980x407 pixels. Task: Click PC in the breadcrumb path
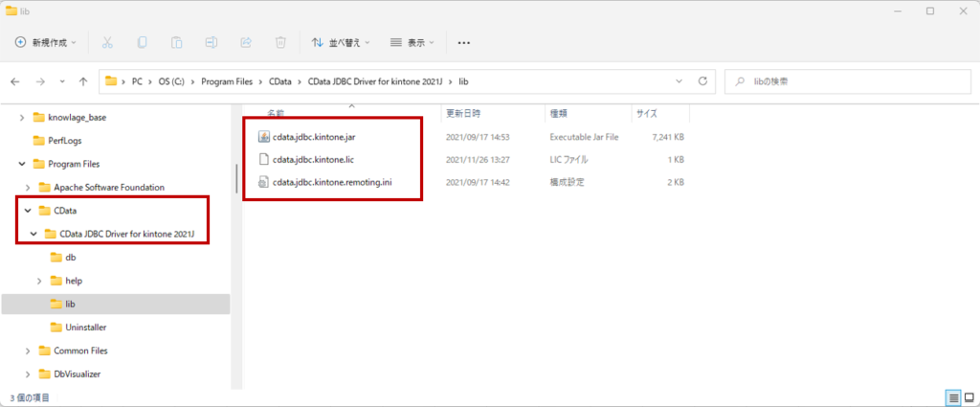137,81
